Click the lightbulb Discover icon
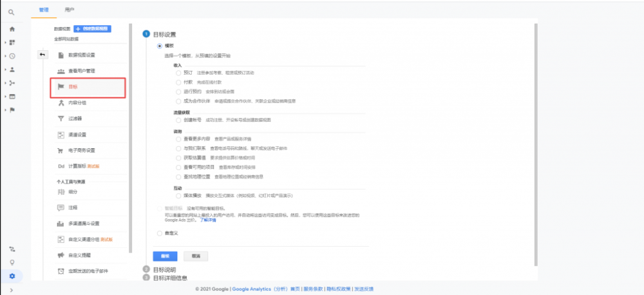This screenshot has height=295, width=644. 12,262
